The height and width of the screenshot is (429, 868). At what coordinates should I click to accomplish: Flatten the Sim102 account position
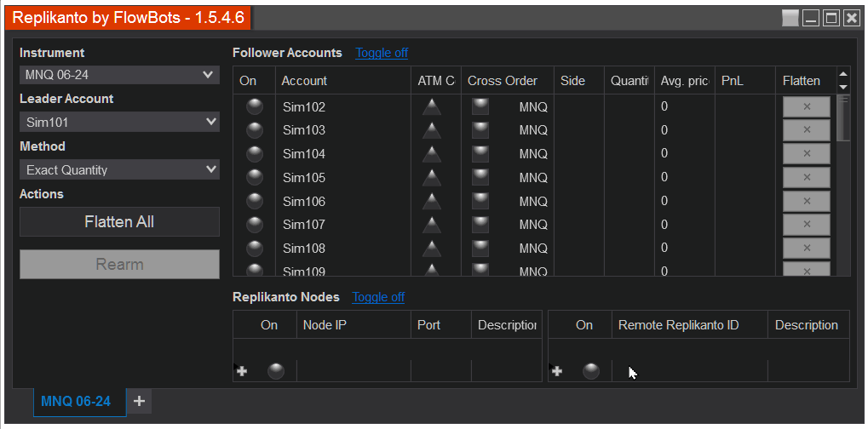(x=807, y=106)
